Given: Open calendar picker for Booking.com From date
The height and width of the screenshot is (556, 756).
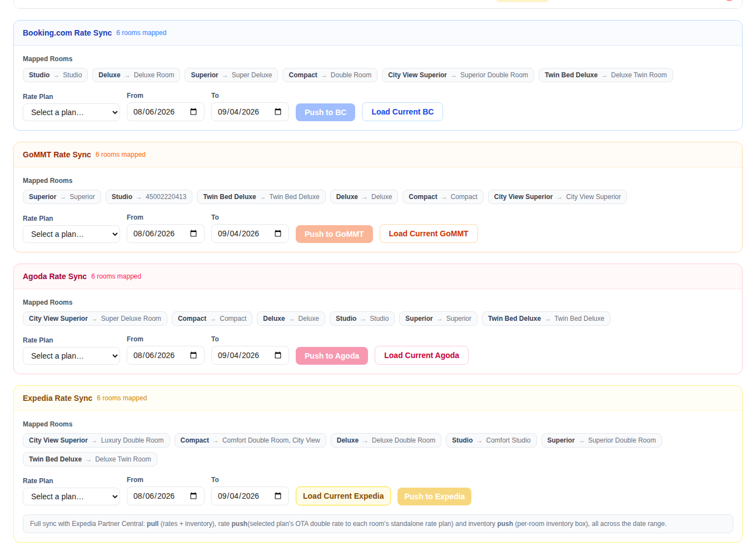Looking at the screenshot, I should coord(193,112).
